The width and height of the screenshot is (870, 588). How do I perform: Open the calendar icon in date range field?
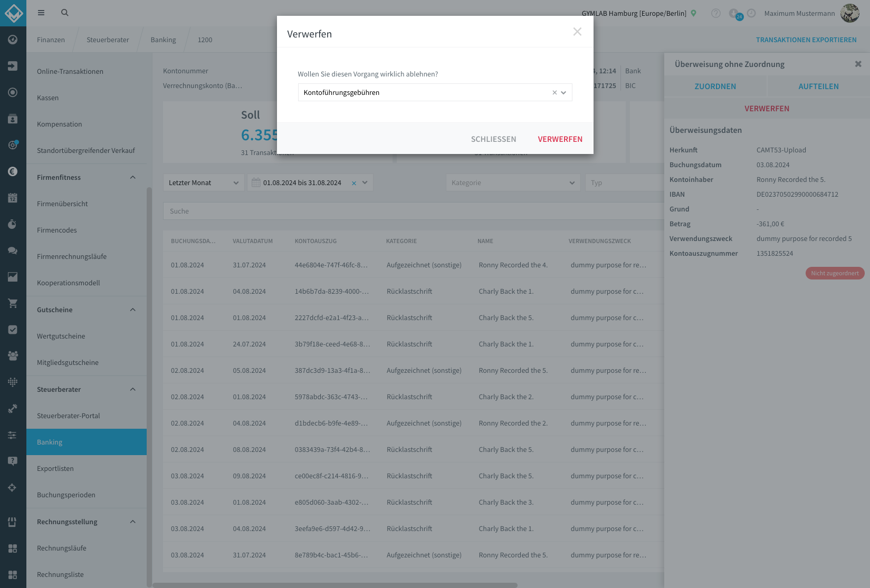tap(256, 182)
